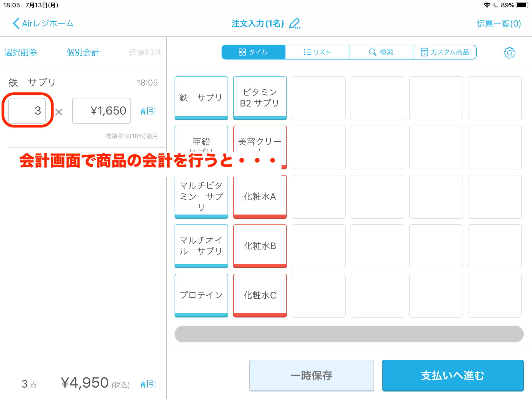Click the gray category bar below tiles

pyautogui.click(x=349, y=334)
